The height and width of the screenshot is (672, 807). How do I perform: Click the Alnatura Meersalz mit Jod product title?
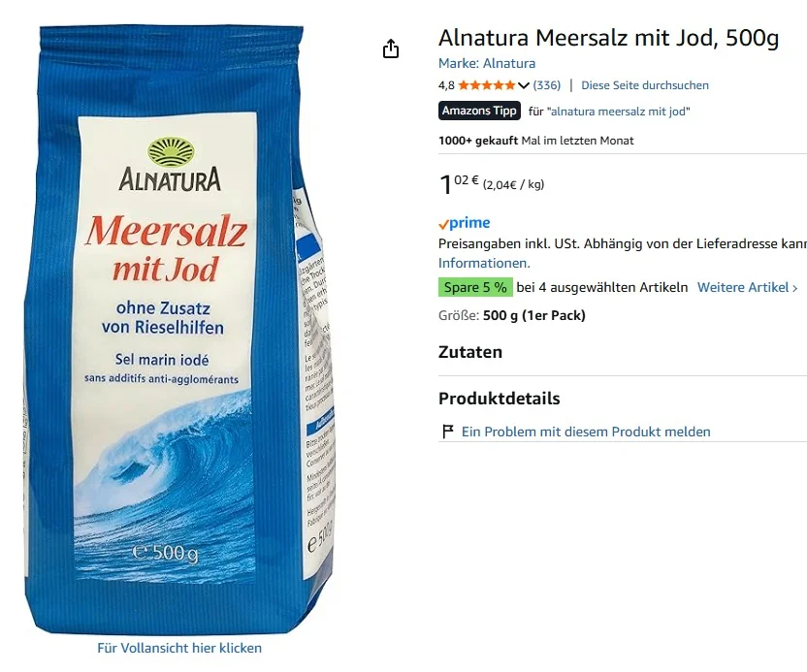tap(608, 38)
